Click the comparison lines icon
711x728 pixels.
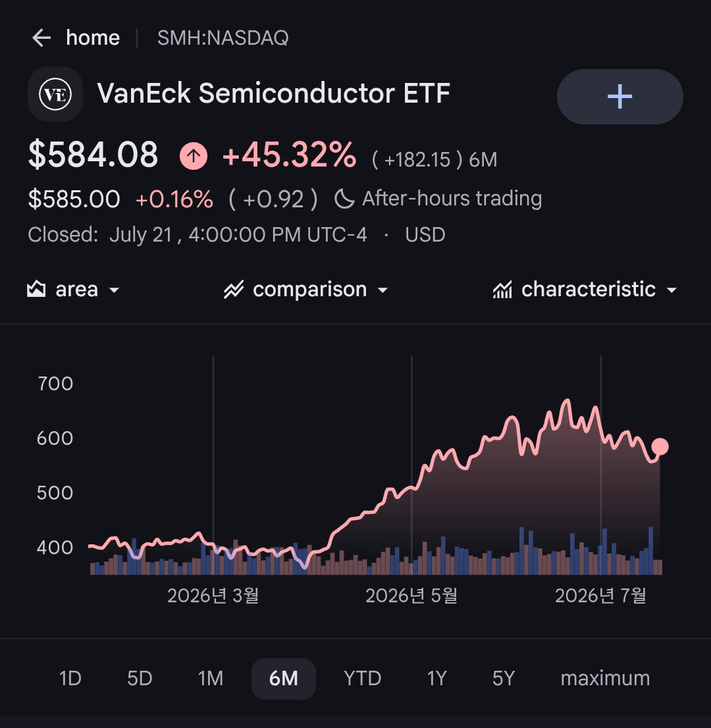pyautogui.click(x=234, y=290)
